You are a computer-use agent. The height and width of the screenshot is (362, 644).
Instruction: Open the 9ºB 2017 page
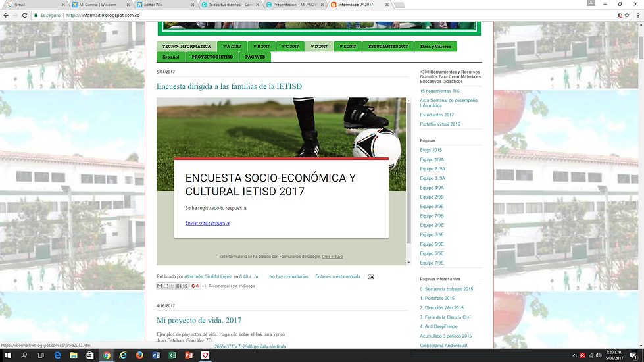coord(261,47)
